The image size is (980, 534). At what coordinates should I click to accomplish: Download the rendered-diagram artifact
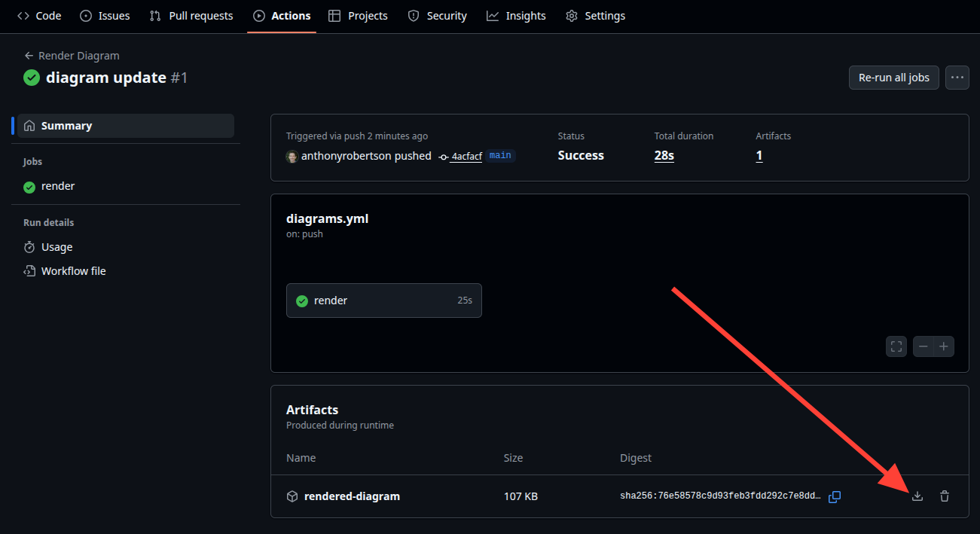(917, 496)
